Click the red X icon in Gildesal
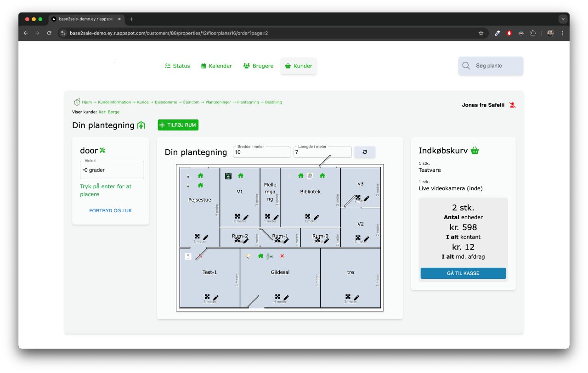Screen dimensions: 588x373 (282, 256)
